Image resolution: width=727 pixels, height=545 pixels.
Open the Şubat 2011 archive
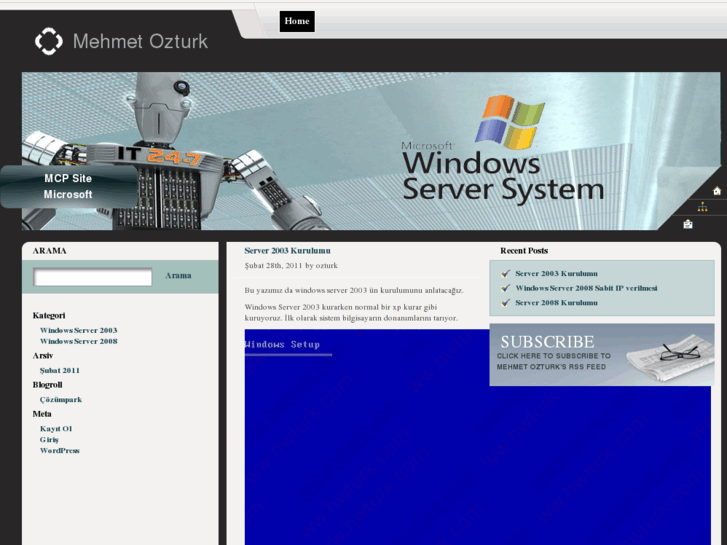coord(60,370)
